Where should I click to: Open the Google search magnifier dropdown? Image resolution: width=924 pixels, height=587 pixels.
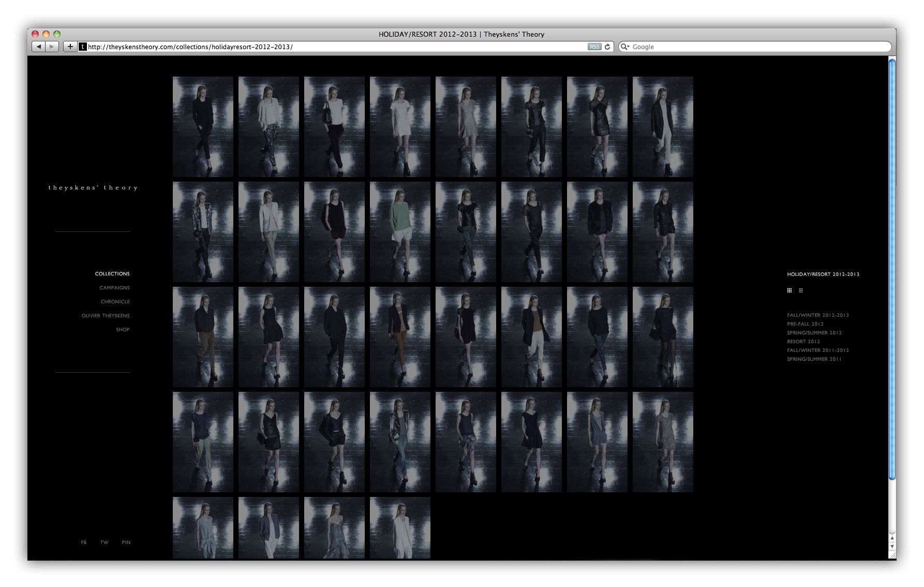(x=625, y=47)
